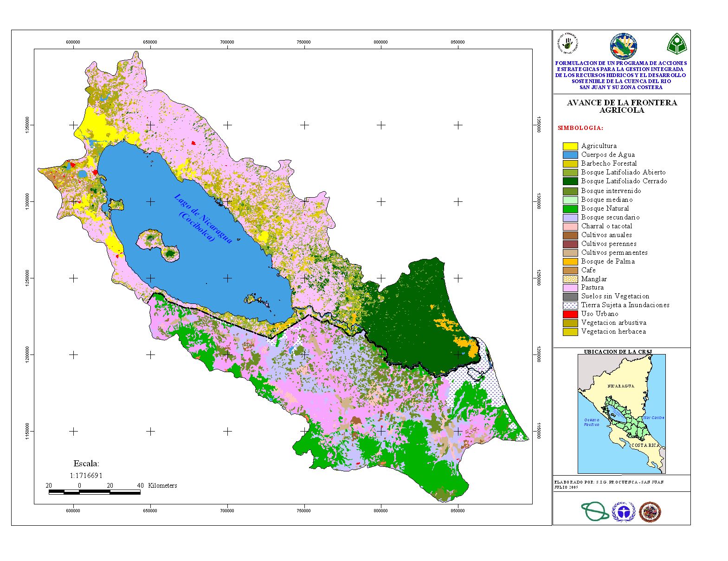Click the Procuenca San Juan circular logo
This screenshot has height=561, width=728.
[623, 46]
